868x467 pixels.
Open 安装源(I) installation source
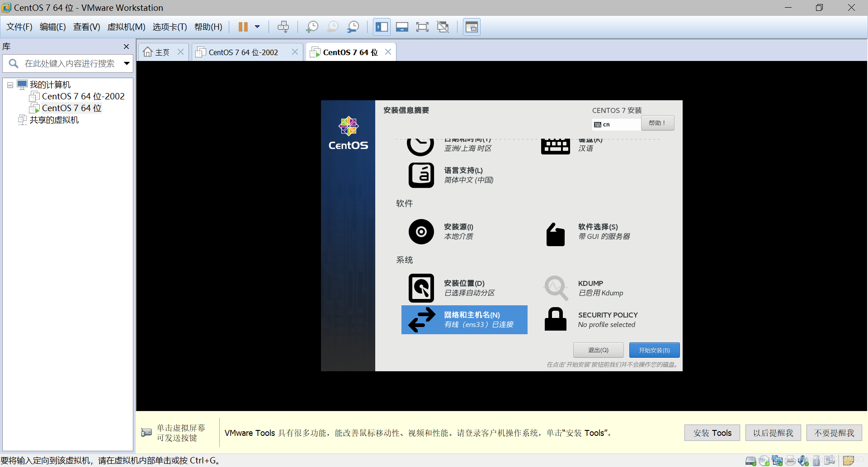pyautogui.click(x=464, y=231)
